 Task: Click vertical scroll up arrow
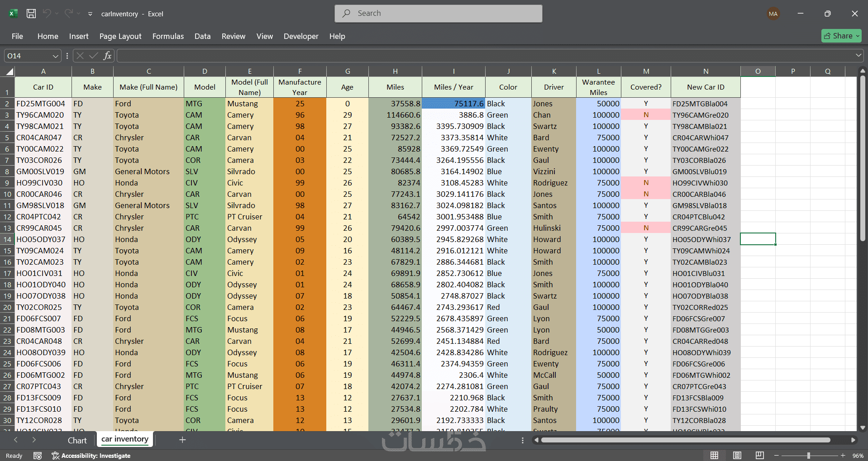pyautogui.click(x=863, y=71)
